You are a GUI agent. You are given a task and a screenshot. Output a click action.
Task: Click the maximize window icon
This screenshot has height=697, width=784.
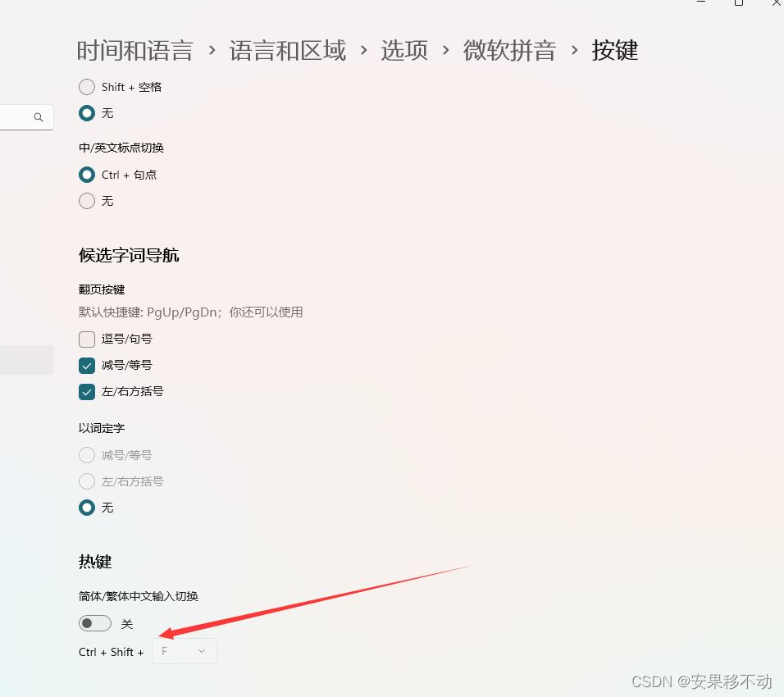739,2
